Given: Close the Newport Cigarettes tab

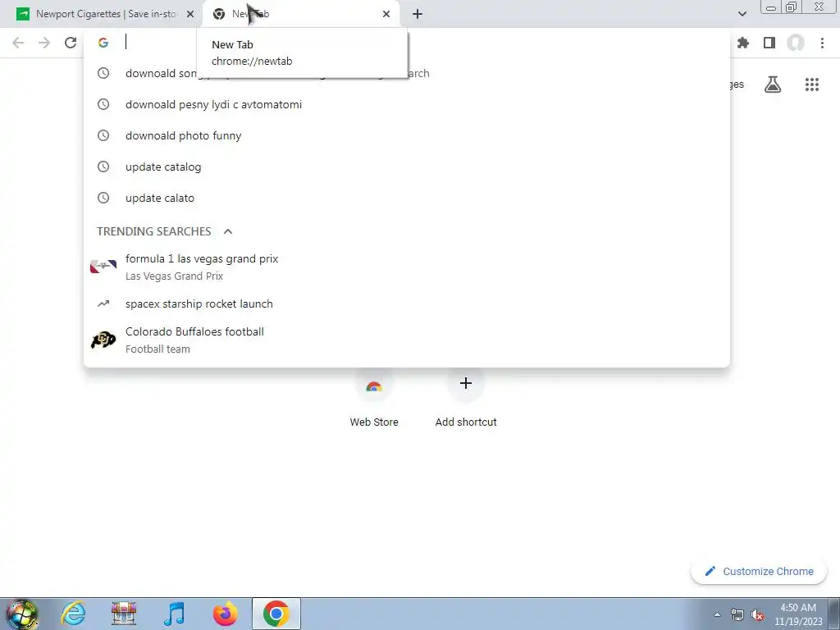Looking at the screenshot, I should (x=190, y=15).
